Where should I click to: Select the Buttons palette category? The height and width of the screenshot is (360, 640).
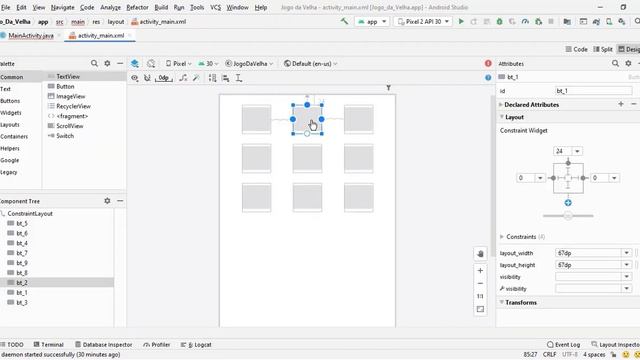click(x=10, y=101)
